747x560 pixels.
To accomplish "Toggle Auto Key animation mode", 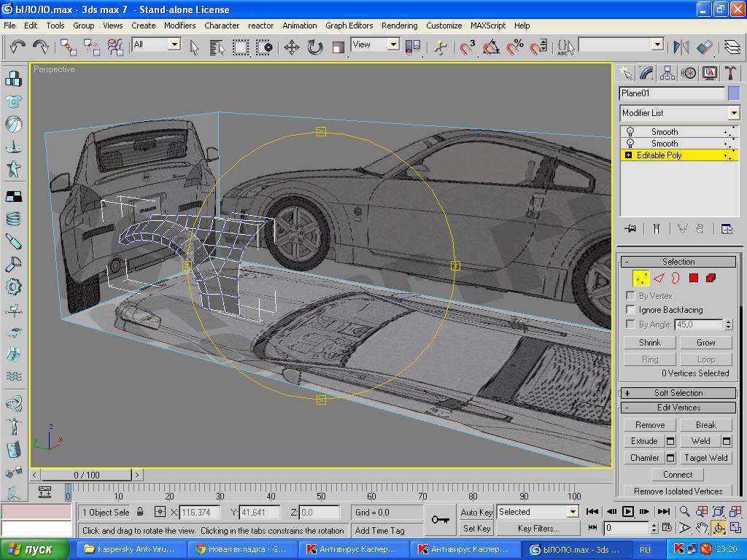I will coord(477,512).
